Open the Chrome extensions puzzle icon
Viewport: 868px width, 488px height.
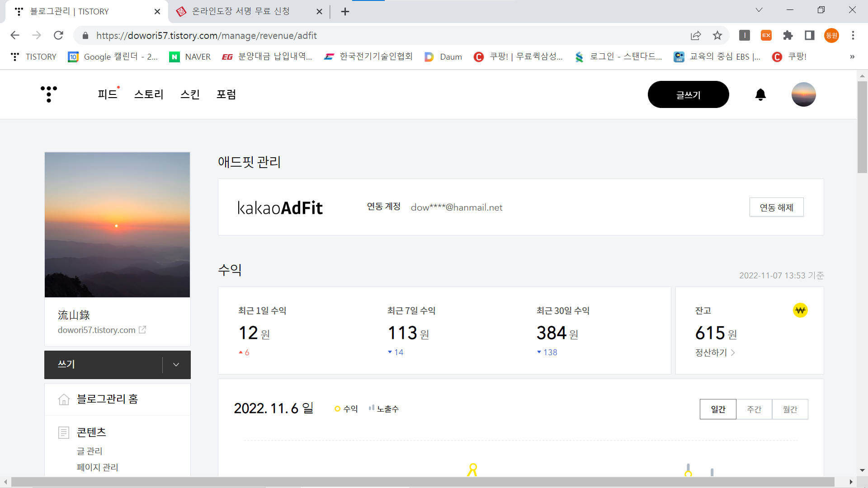[788, 35]
